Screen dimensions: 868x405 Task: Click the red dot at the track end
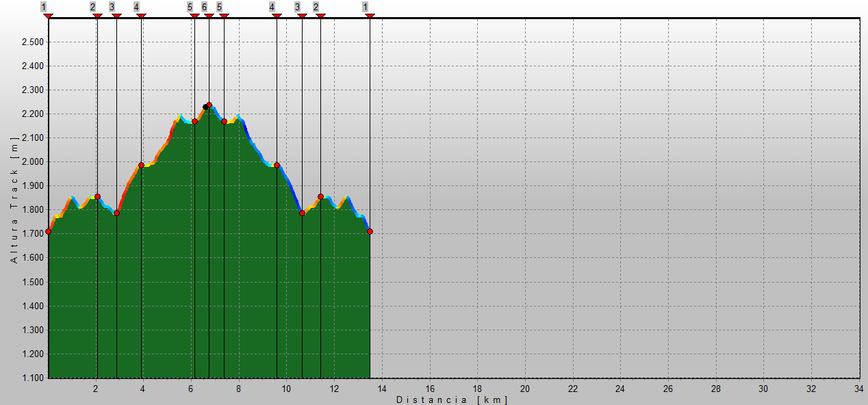pyautogui.click(x=370, y=231)
